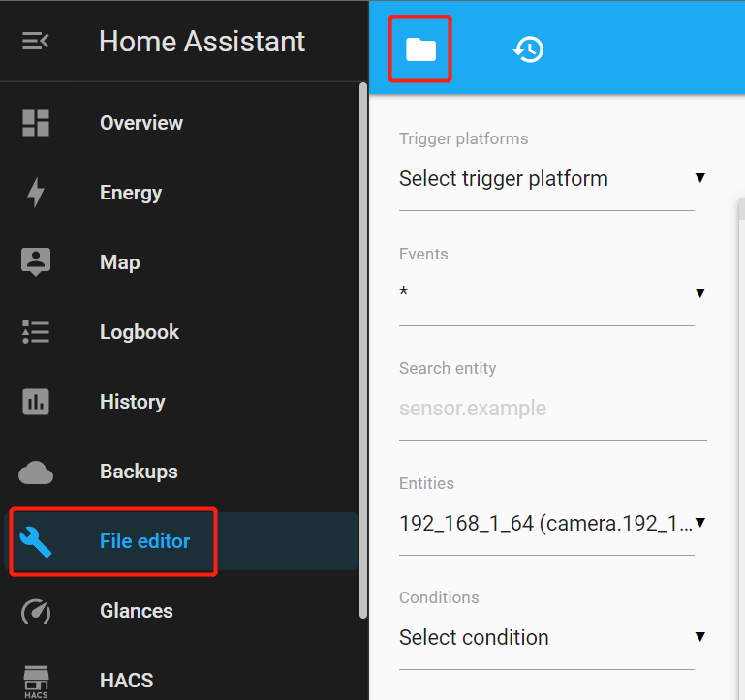Viewport: 745px width, 700px height.
Task: Go to the Energy page
Action: (x=181, y=193)
